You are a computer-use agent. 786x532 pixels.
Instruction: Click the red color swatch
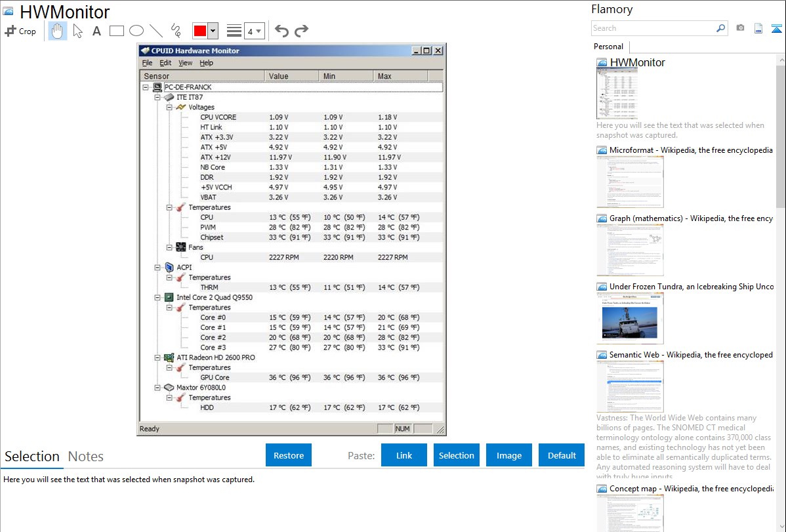(199, 31)
